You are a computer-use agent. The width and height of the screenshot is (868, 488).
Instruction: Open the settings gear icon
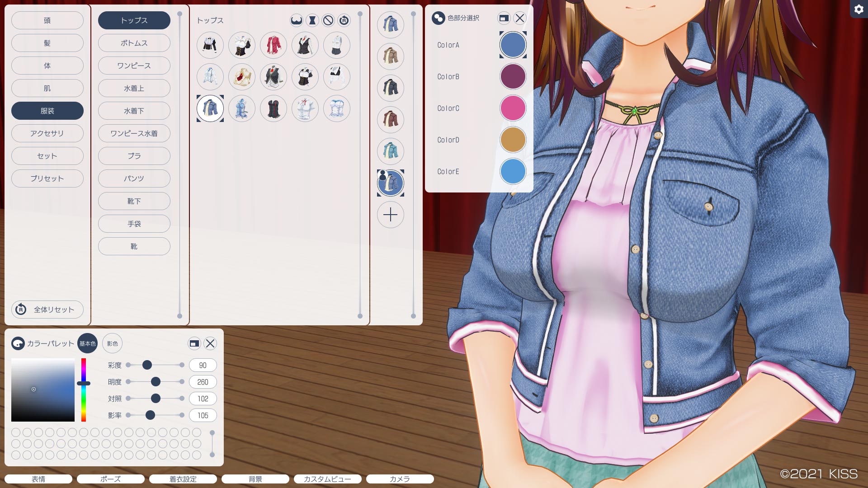[859, 9]
